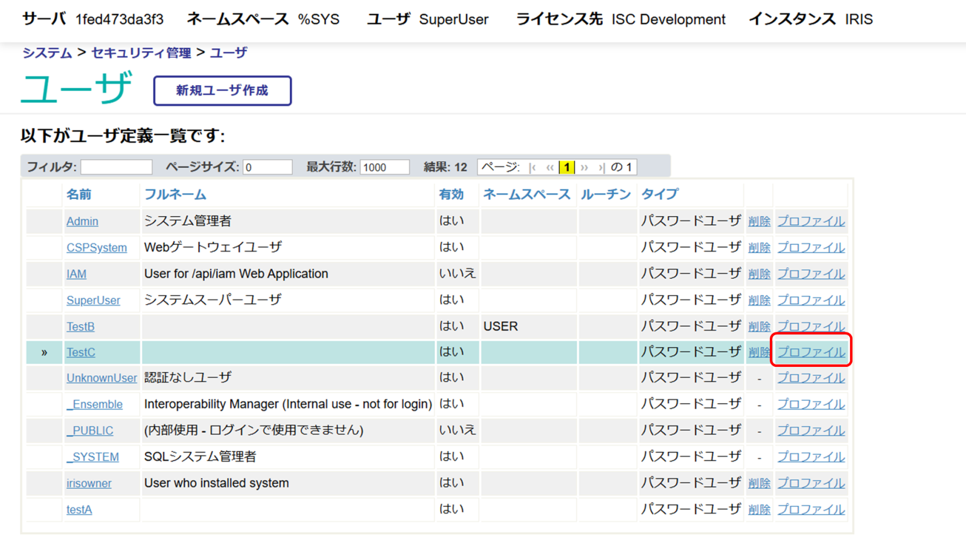This screenshot has width=966, height=560.
Task: Open the CSPSystem user link
Action: click(x=97, y=248)
